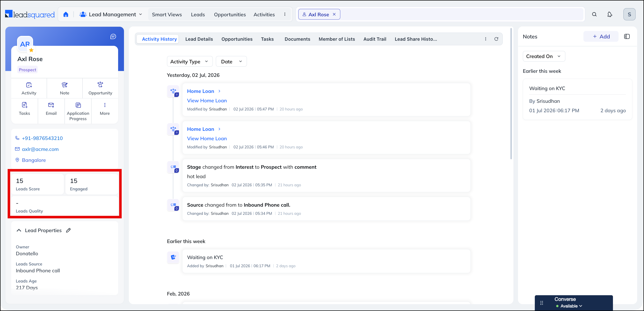Collapse the Lead Properties section
Viewport: 644px width, 311px height.
19,230
